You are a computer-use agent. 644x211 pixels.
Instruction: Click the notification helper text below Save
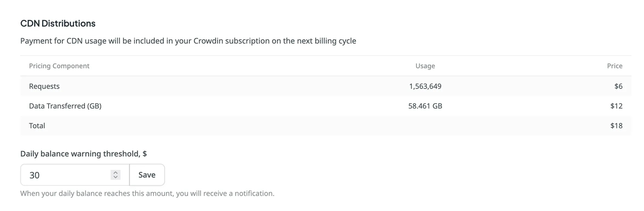(147, 193)
